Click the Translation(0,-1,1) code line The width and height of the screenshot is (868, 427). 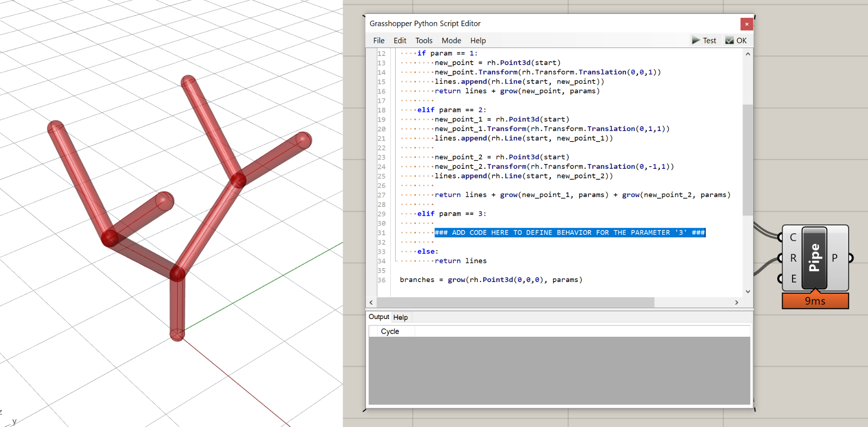[554, 166]
